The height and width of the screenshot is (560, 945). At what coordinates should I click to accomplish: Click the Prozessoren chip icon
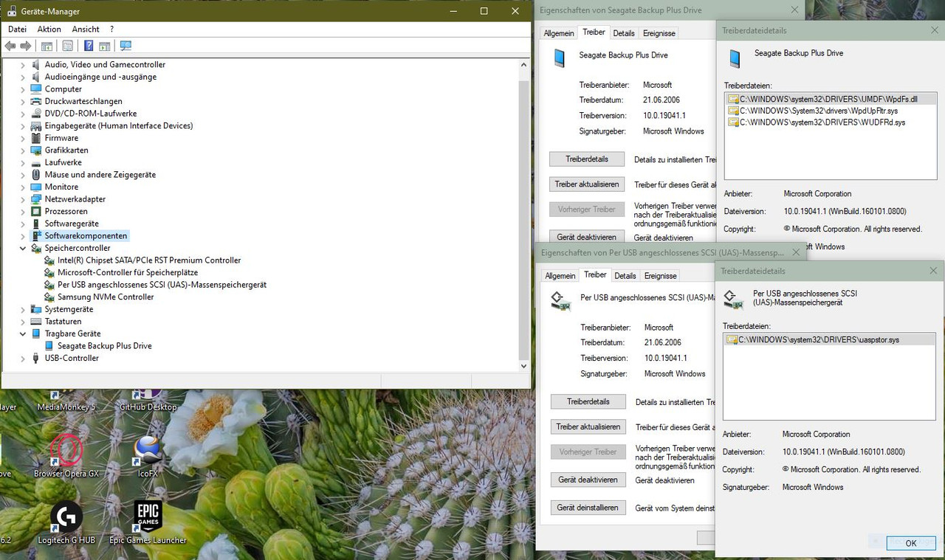(35, 211)
